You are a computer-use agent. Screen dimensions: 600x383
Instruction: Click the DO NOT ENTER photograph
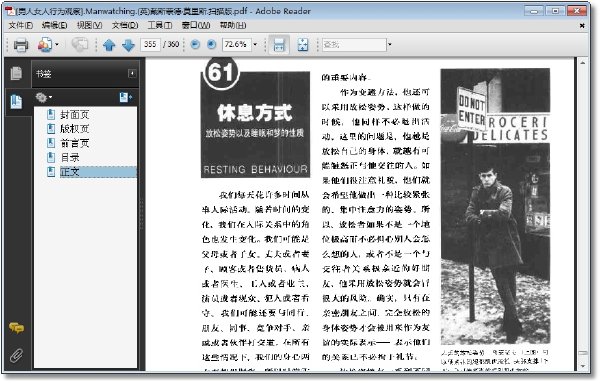pos(495,207)
